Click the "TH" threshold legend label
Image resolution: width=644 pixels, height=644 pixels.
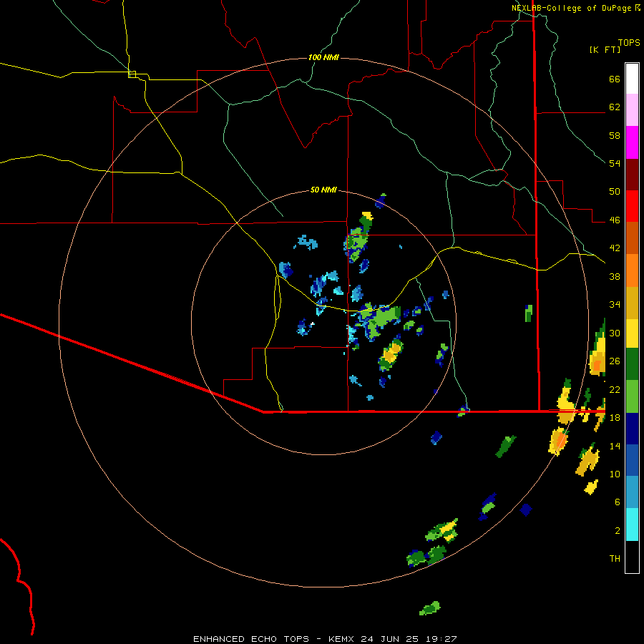tap(615, 559)
